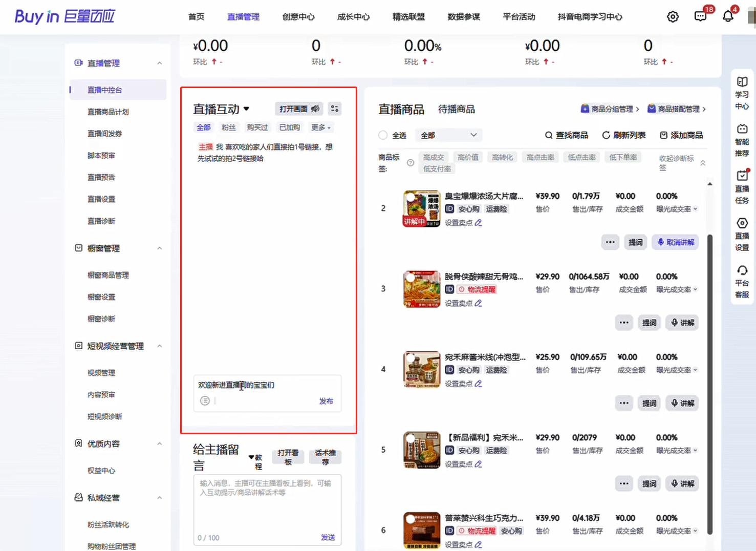Click the emoji icon in comment box
Image resolution: width=756 pixels, height=551 pixels.
click(205, 400)
